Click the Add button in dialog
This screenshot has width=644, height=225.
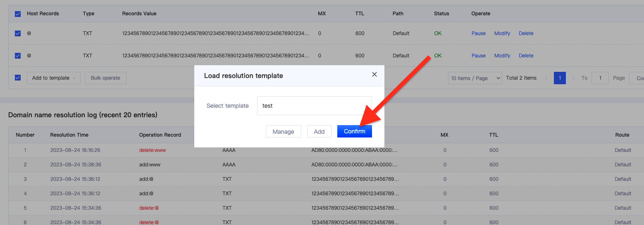click(x=319, y=131)
